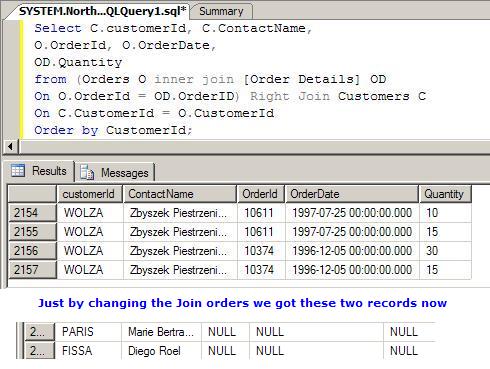
Task: Click 'O.OrderDate' in the query editor
Action: tap(166, 45)
